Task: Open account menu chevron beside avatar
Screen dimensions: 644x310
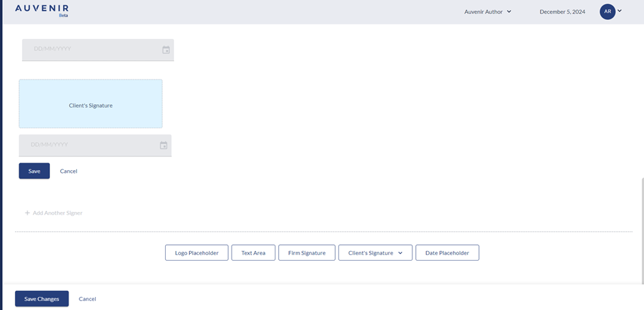Action: click(620, 11)
